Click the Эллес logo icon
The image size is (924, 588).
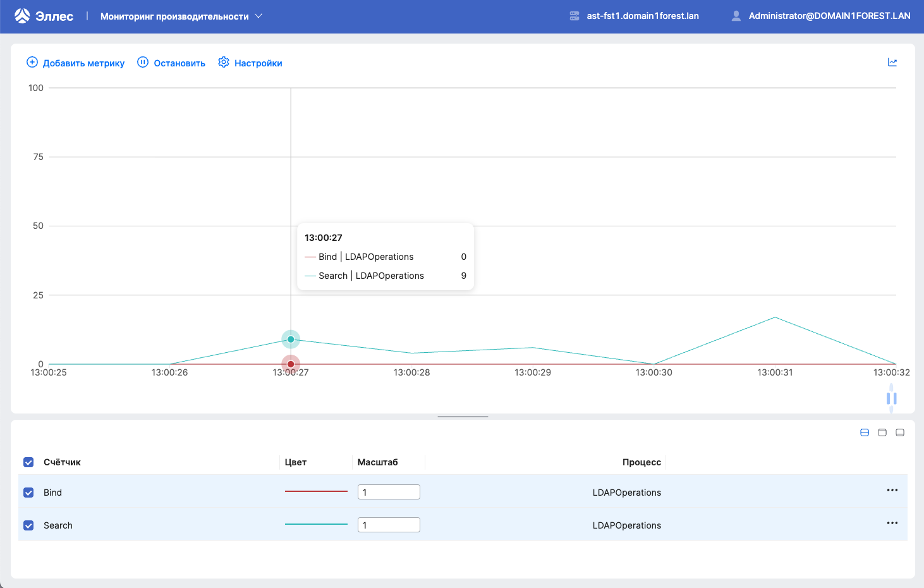21,15
